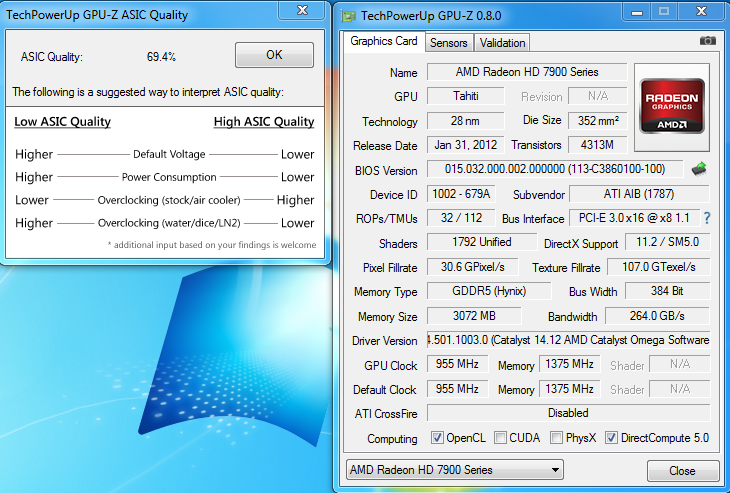Click the GPU Clock value 955 MHz
The image size is (730, 493).
point(458,364)
